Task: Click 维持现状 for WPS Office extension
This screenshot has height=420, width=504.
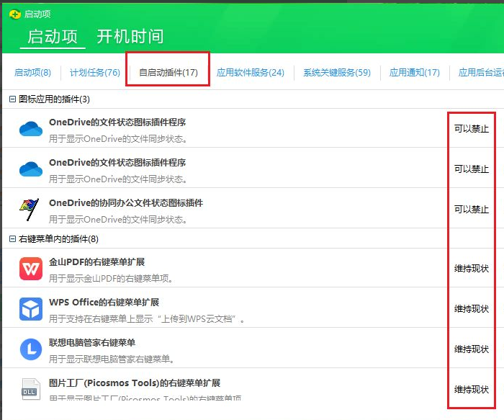Action: coord(471,309)
